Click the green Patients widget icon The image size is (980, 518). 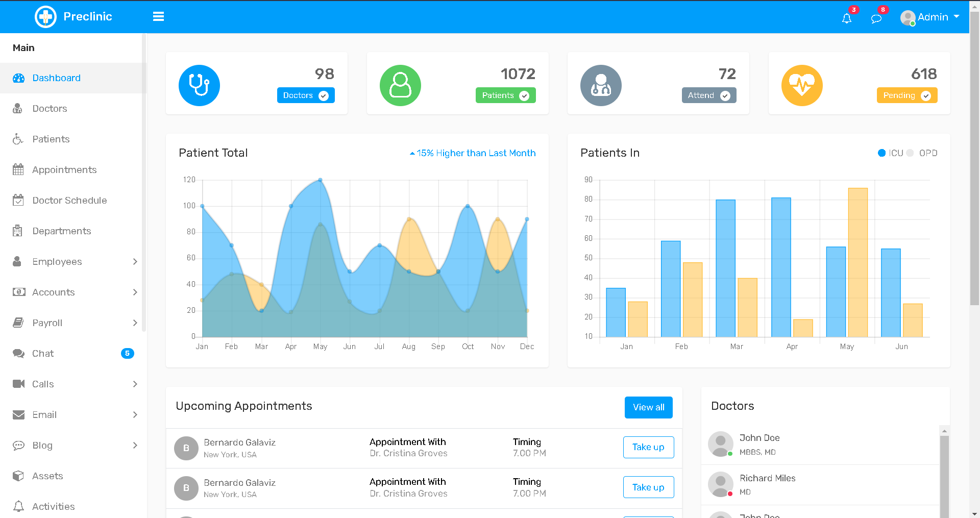pos(400,85)
